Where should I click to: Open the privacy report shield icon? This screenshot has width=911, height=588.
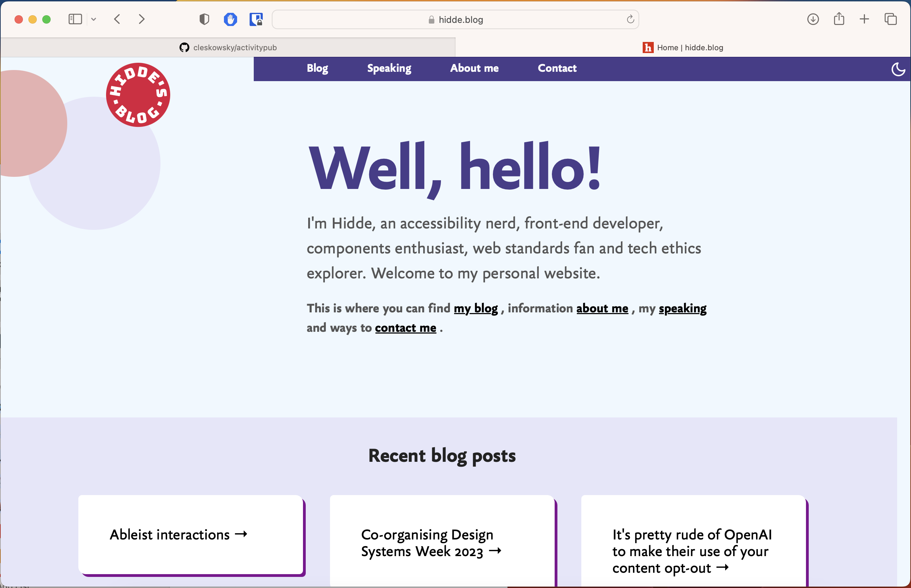click(x=205, y=19)
